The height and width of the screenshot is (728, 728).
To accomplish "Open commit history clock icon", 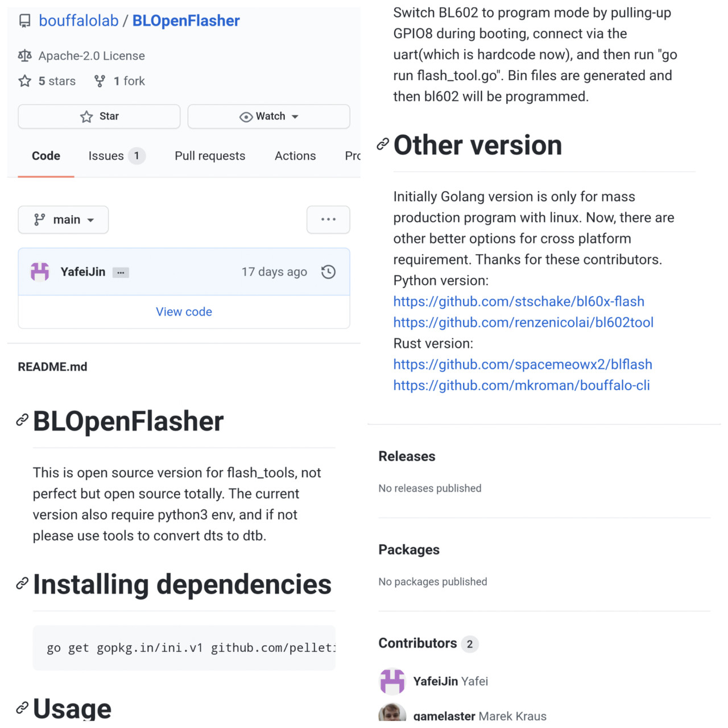I will (x=328, y=272).
